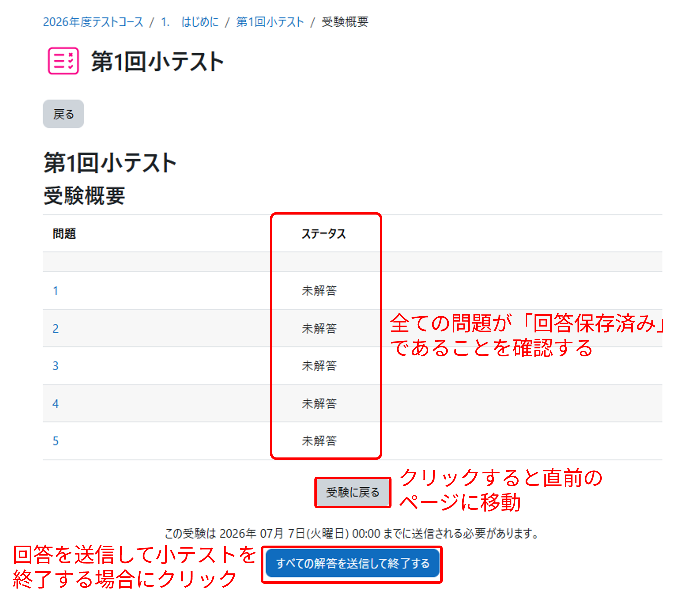Click the pink quiz icon beside the title
The height and width of the screenshot is (616, 689).
pos(63,61)
